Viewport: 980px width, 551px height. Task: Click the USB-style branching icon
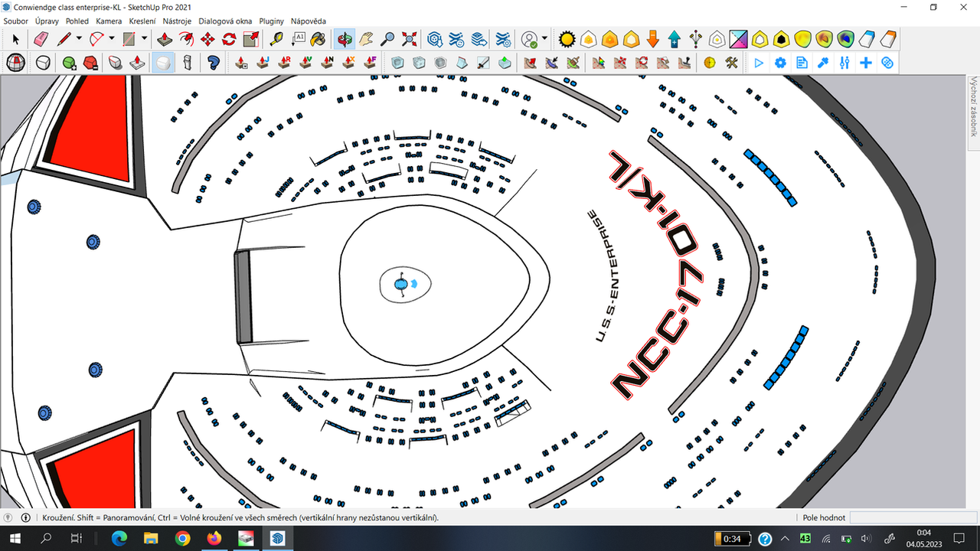(695, 39)
